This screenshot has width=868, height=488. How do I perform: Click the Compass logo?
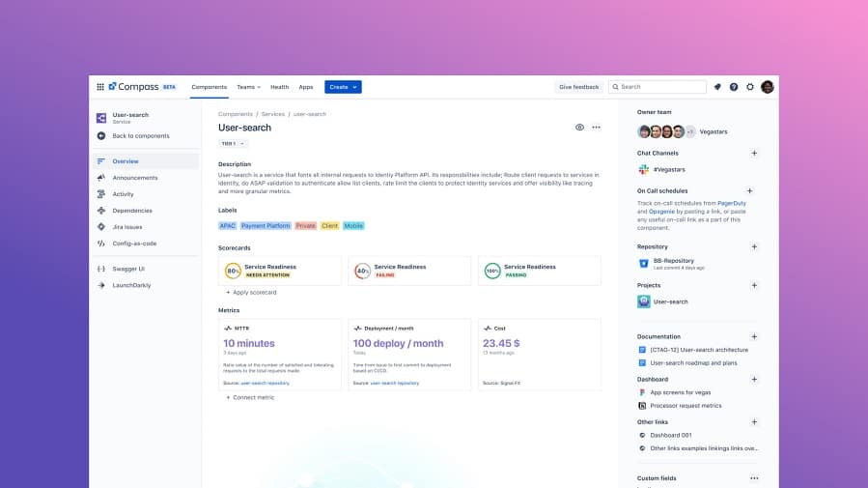[134, 87]
